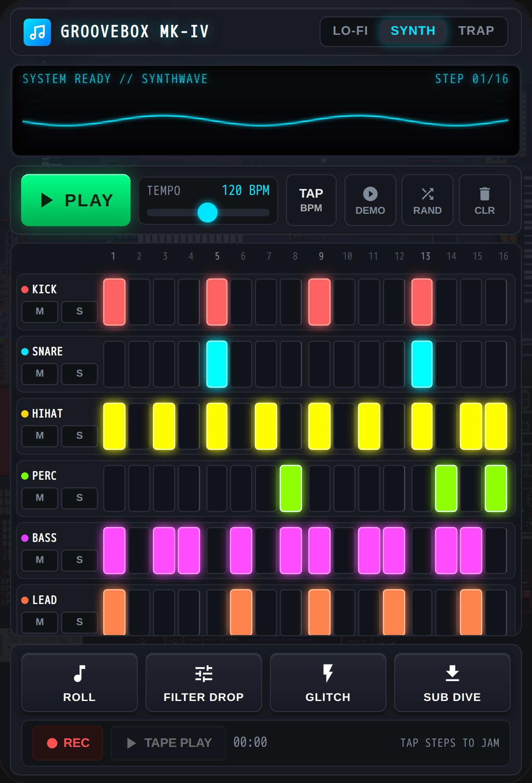Enable PERC step 1

(114, 488)
